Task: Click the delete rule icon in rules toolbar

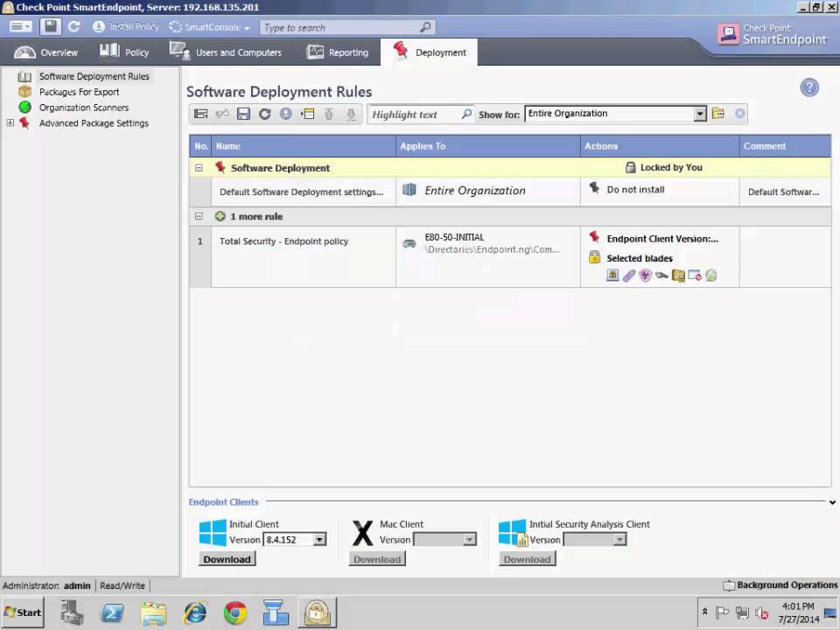Action: coord(221,114)
